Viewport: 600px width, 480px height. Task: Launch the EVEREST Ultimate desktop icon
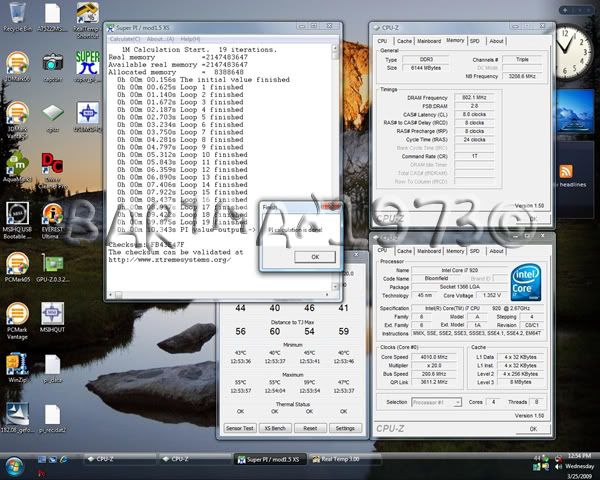52,215
